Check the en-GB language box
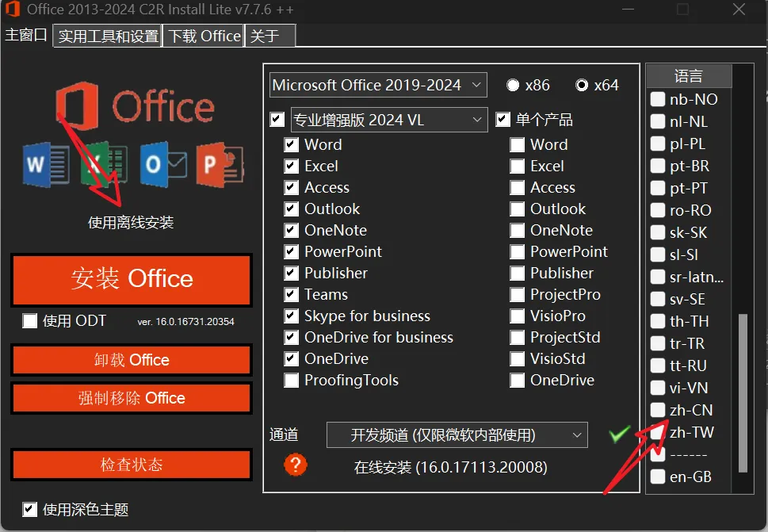 click(658, 477)
